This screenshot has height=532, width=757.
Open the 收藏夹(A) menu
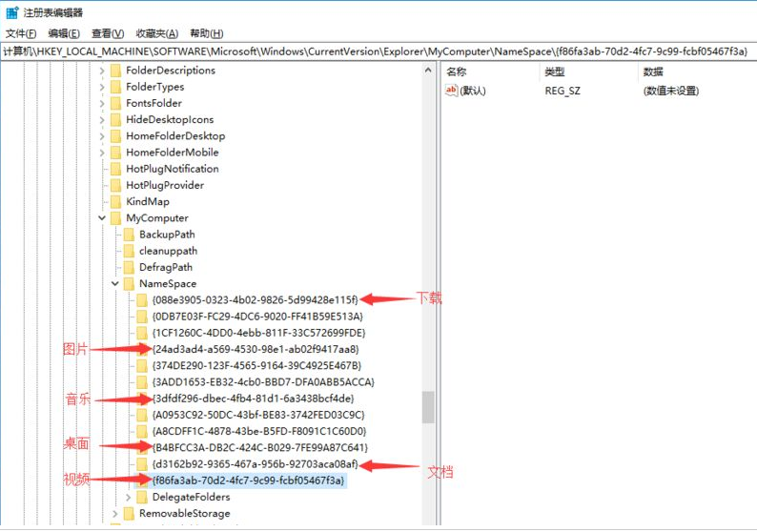pos(155,33)
